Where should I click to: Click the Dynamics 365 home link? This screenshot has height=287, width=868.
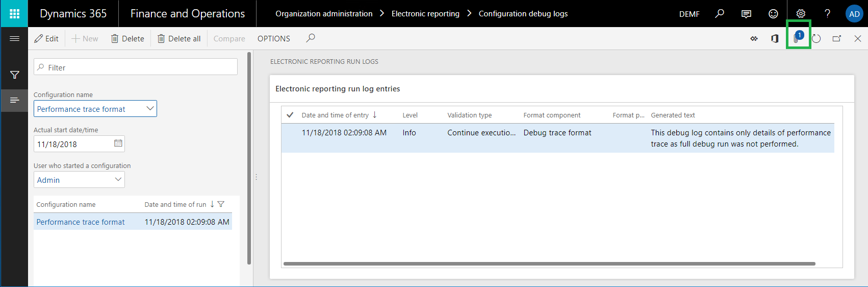point(73,14)
